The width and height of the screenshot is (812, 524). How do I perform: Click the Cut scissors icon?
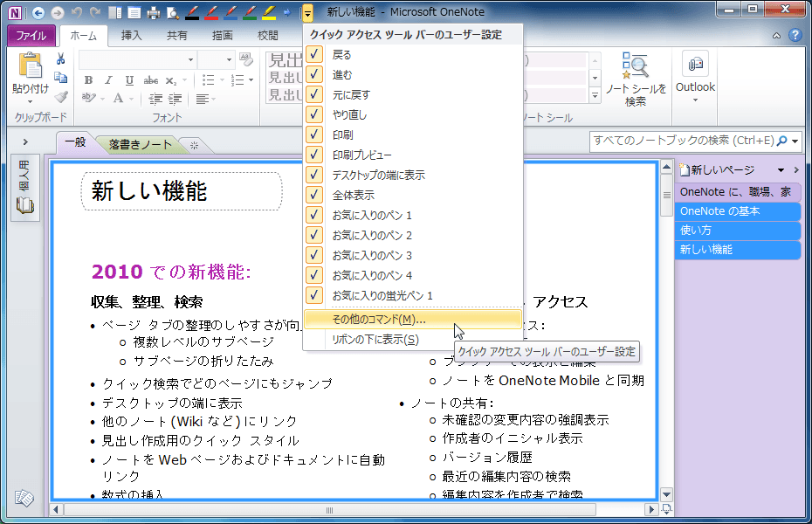60,59
